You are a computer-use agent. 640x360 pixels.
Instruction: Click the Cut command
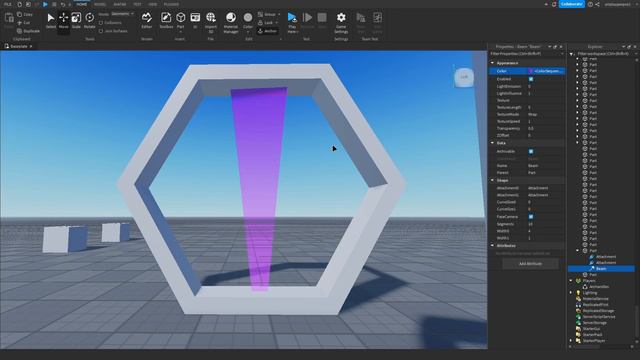click(x=24, y=23)
